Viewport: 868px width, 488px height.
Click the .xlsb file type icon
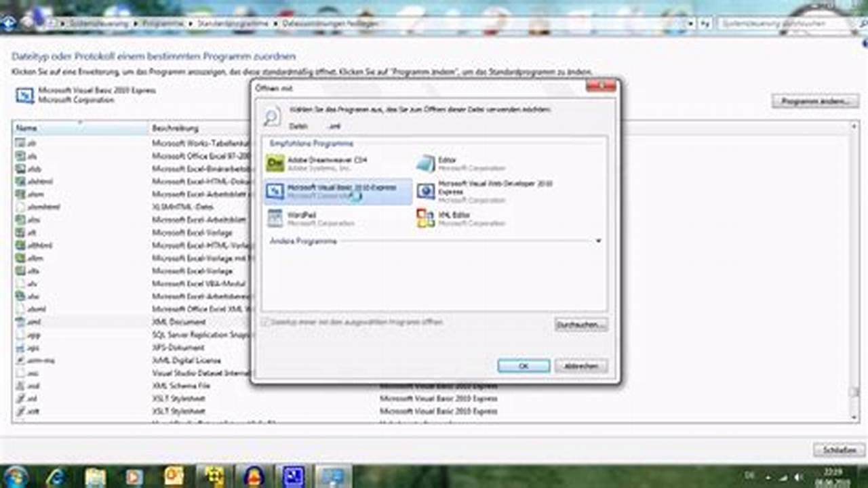click(x=20, y=169)
